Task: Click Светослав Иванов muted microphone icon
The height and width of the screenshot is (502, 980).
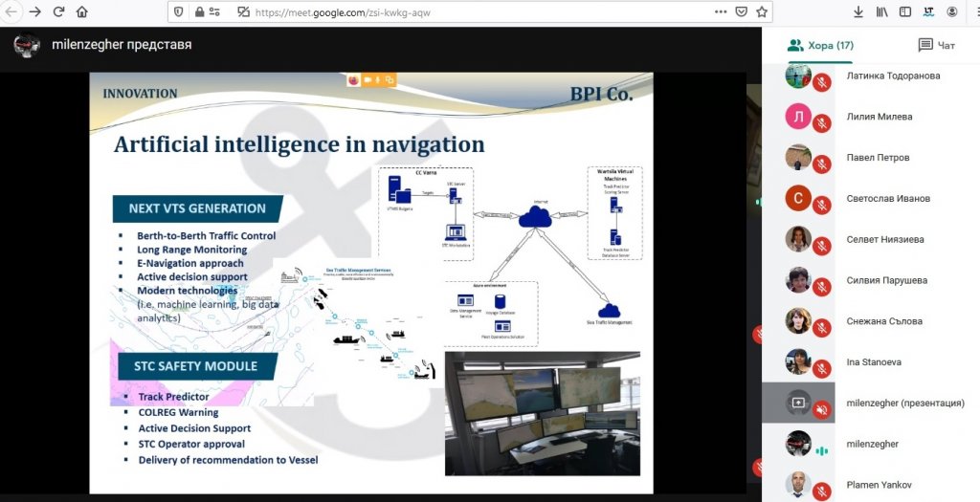Action: [822, 205]
